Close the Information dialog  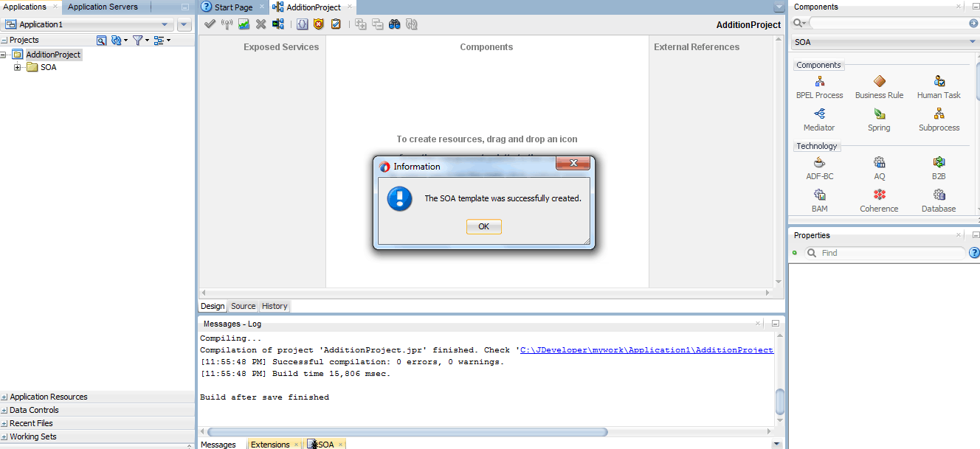[573, 163]
